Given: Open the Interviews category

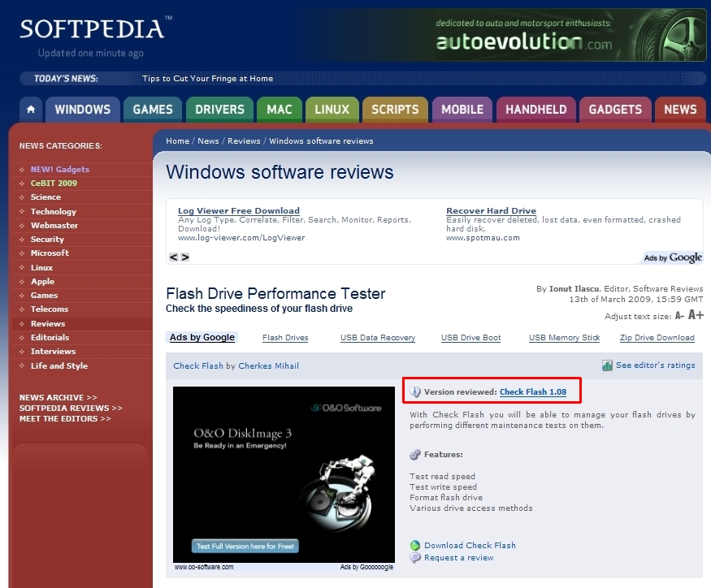Looking at the screenshot, I should [53, 352].
